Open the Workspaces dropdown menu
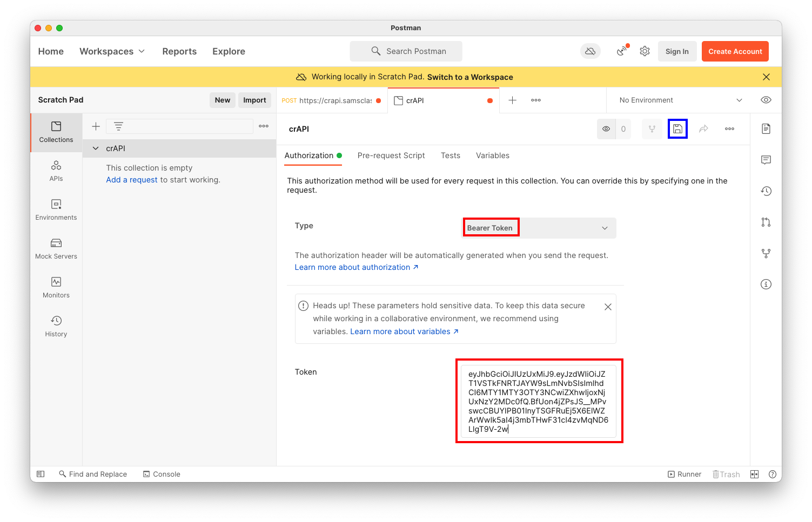 pyautogui.click(x=112, y=51)
